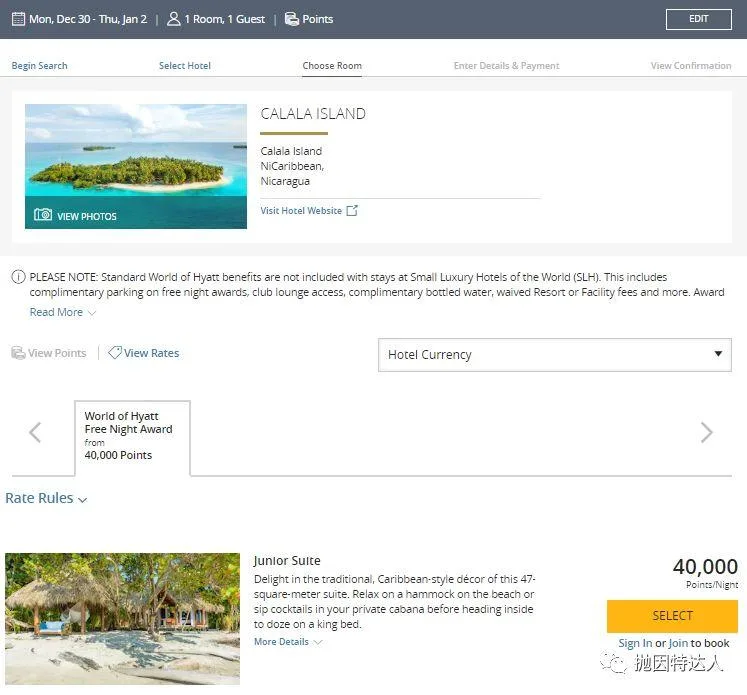Go to previous rate with left arrow
The image size is (747, 695).
35,432
